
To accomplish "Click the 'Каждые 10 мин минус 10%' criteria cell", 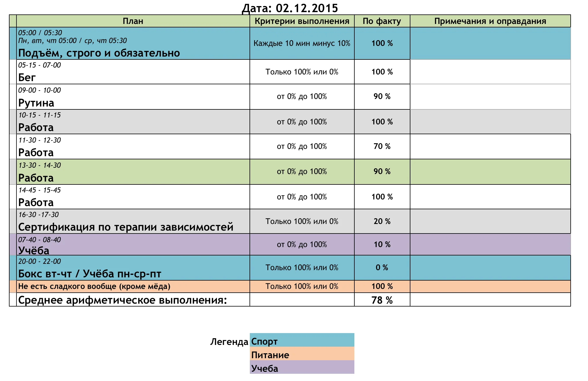I will pos(302,43).
